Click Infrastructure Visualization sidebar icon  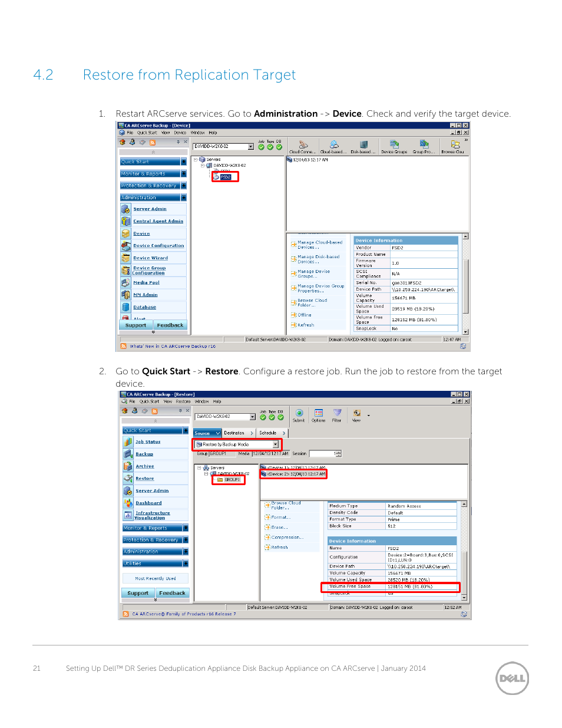pyautogui.click(x=128, y=515)
